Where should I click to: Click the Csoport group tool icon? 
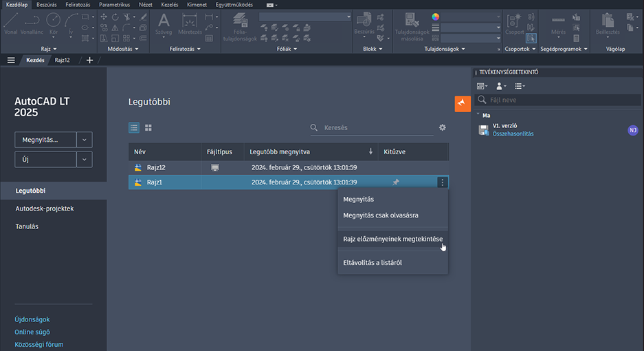pyautogui.click(x=514, y=23)
